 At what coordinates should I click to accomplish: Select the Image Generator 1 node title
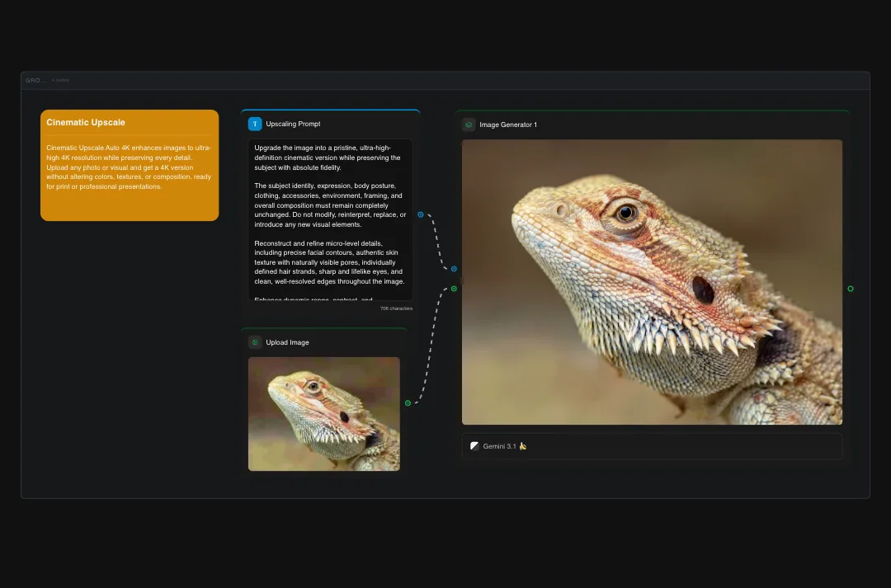[x=508, y=125]
